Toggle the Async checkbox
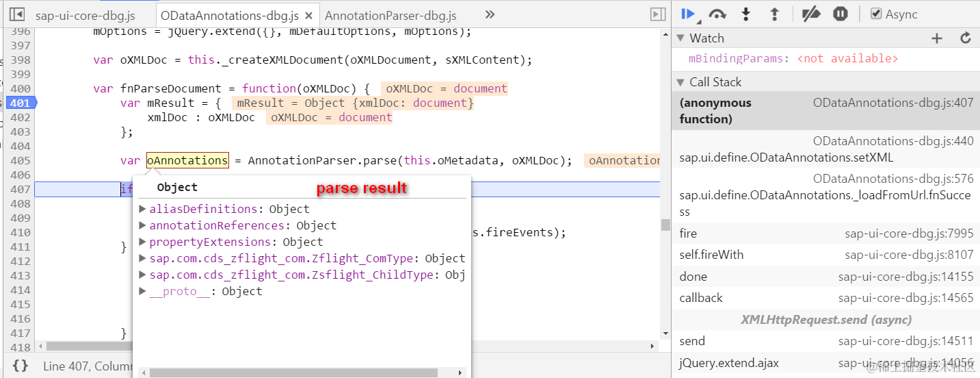This screenshot has height=378, width=980. [x=876, y=14]
